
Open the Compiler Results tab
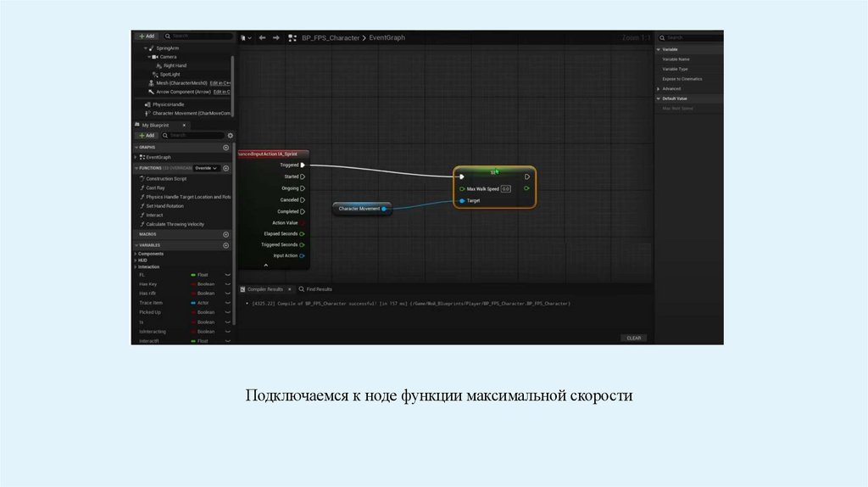tap(265, 289)
